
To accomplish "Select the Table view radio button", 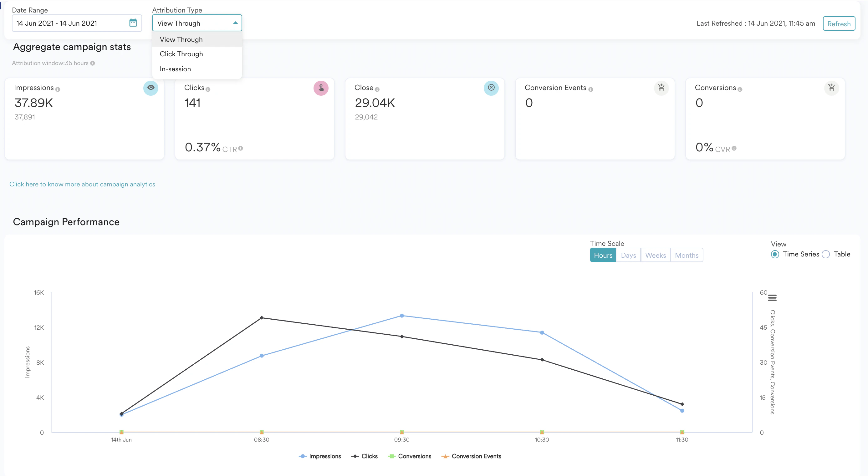I will [826, 254].
